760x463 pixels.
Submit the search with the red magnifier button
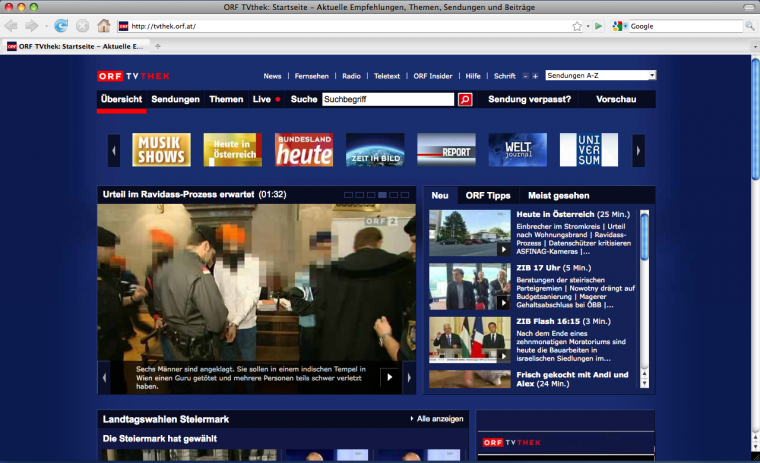click(x=465, y=99)
